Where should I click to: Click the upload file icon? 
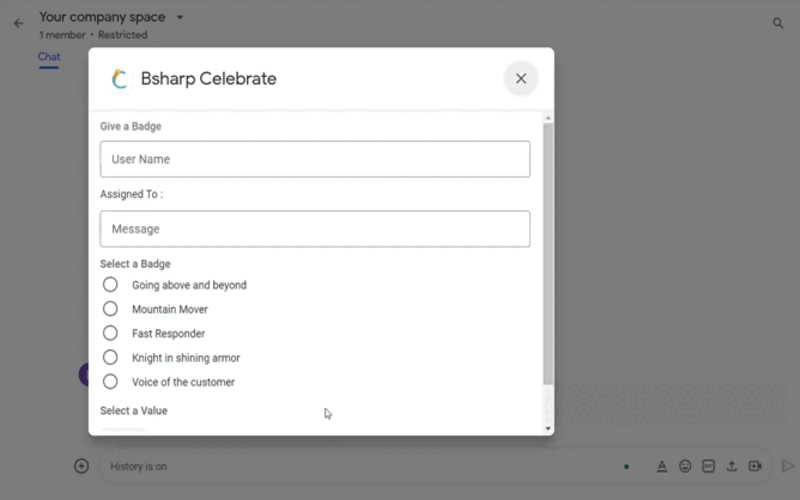tap(732, 466)
